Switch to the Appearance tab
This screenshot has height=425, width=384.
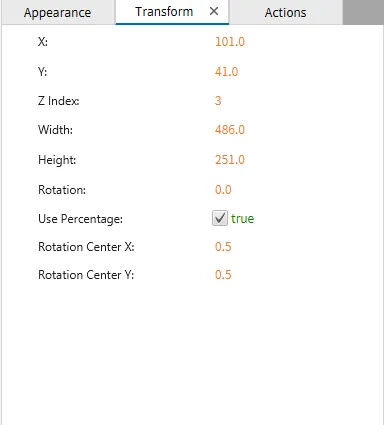tap(57, 13)
